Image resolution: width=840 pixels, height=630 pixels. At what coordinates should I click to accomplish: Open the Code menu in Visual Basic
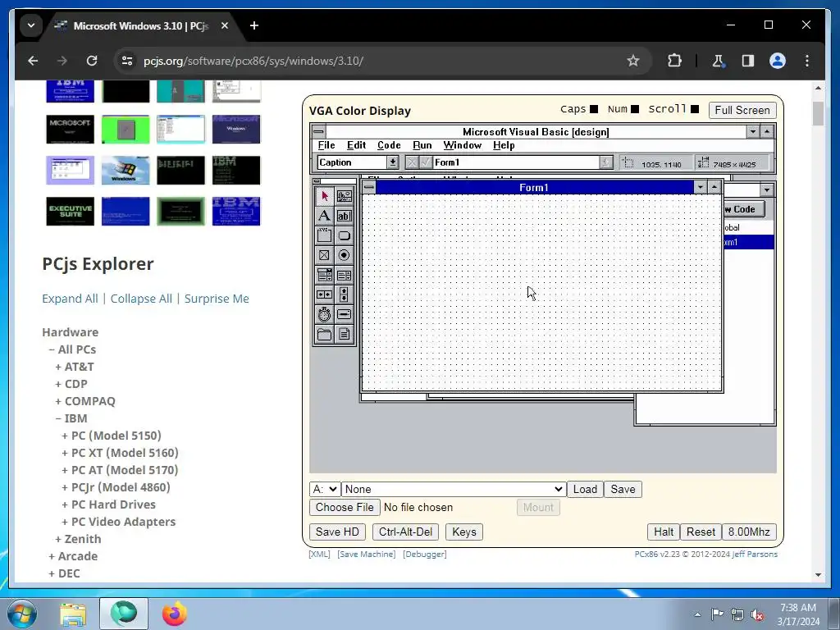click(389, 145)
